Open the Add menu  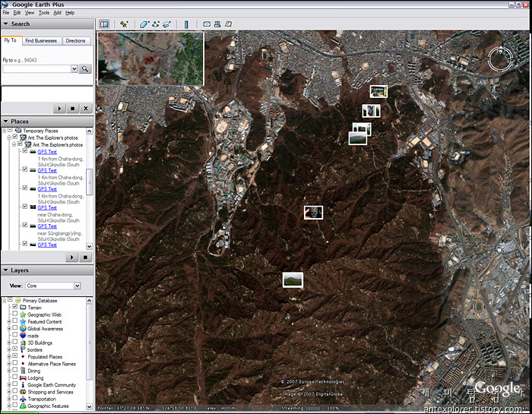point(57,13)
